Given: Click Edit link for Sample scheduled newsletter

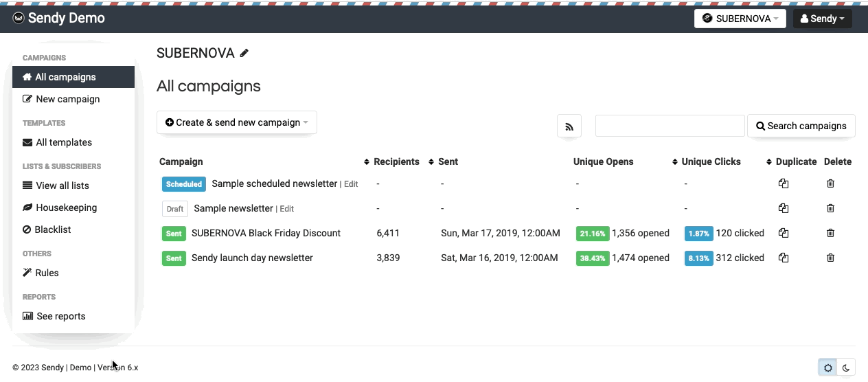Looking at the screenshot, I should coord(351,184).
